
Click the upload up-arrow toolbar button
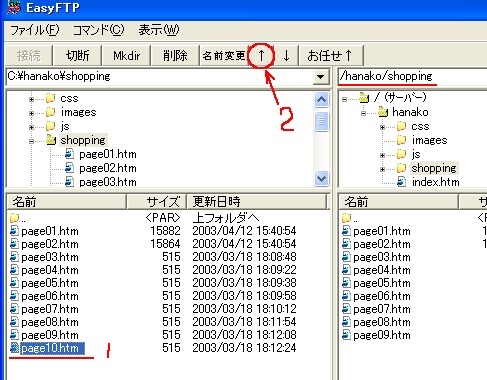point(261,56)
